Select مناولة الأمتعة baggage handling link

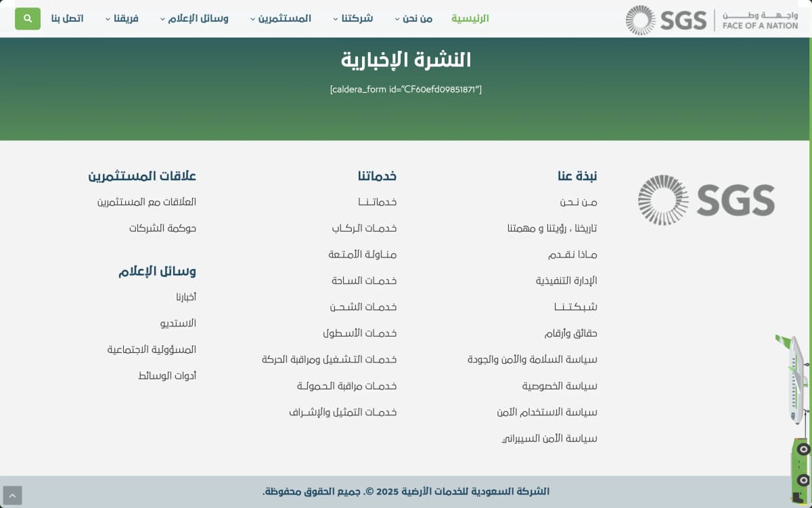coord(362,255)
